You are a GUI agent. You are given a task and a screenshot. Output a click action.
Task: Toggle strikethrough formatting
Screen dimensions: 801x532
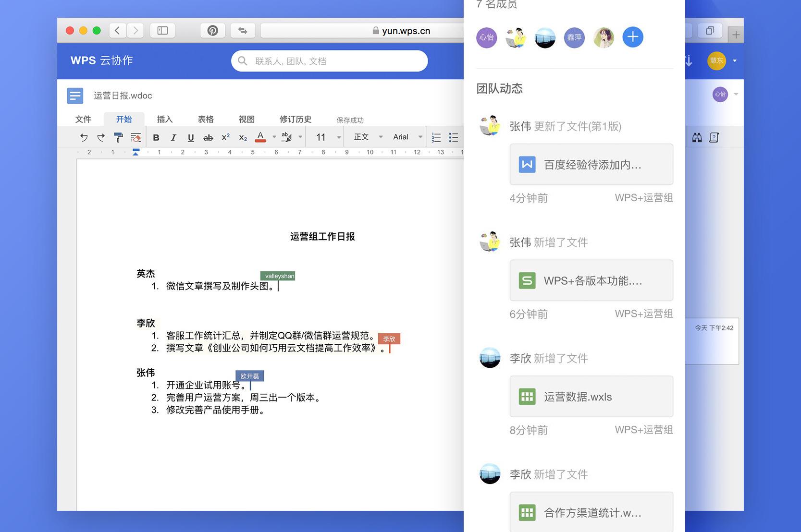coord(208,137)
